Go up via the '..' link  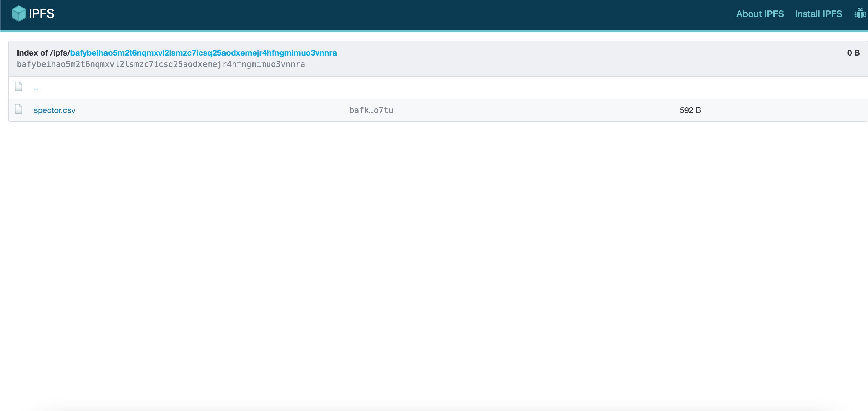point(36,88)
